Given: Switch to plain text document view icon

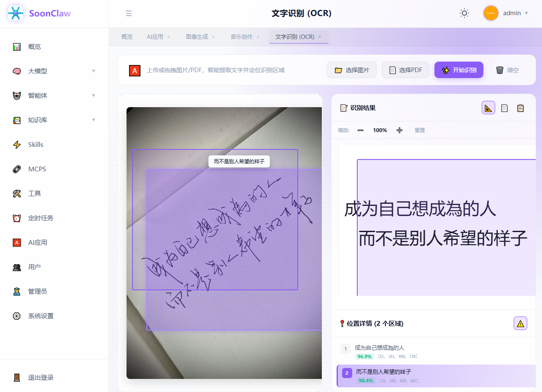Looking at the screenshot, I should (504, 108).
